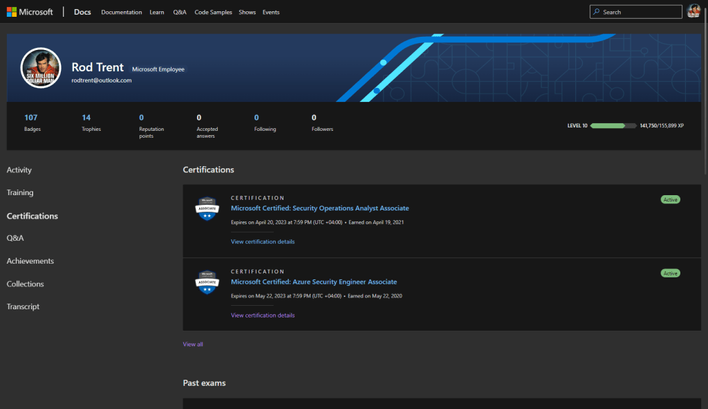Click Security Operations Analyst Associate badge icon

click(x=207, y=208)
